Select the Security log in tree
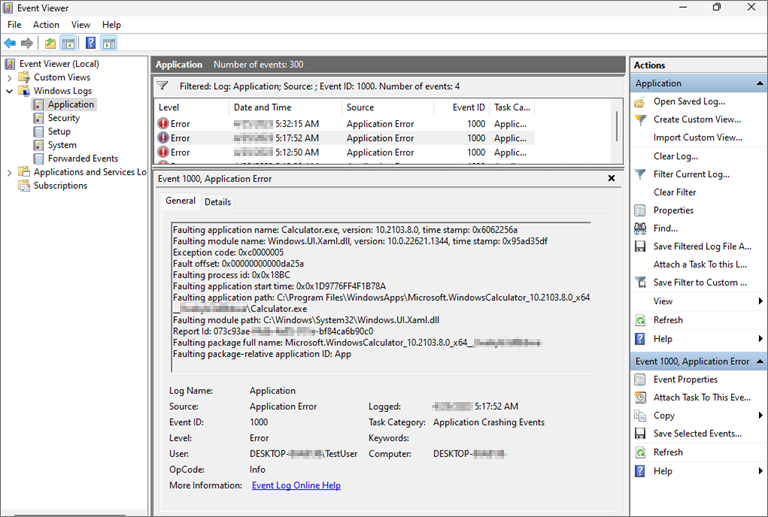Viewport: 768px width, 517px height. click(63, 118)
